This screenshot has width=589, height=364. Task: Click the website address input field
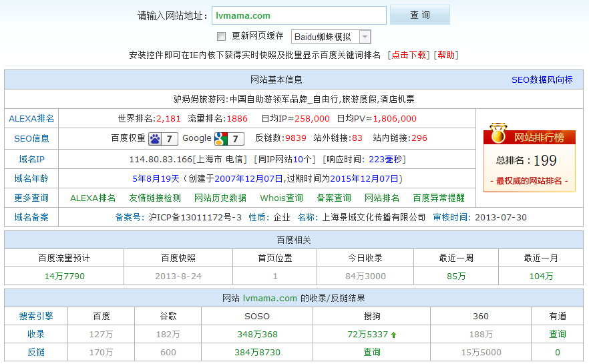click(299, 15)
